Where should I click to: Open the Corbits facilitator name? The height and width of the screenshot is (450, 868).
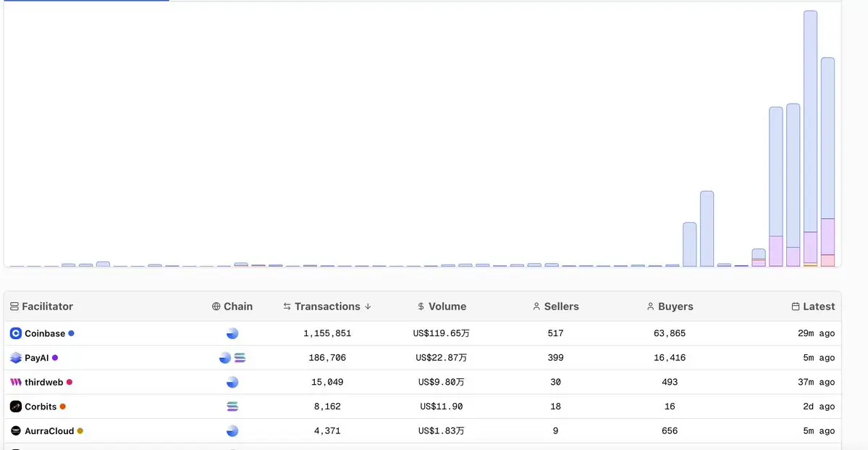[x=41, y=407]
